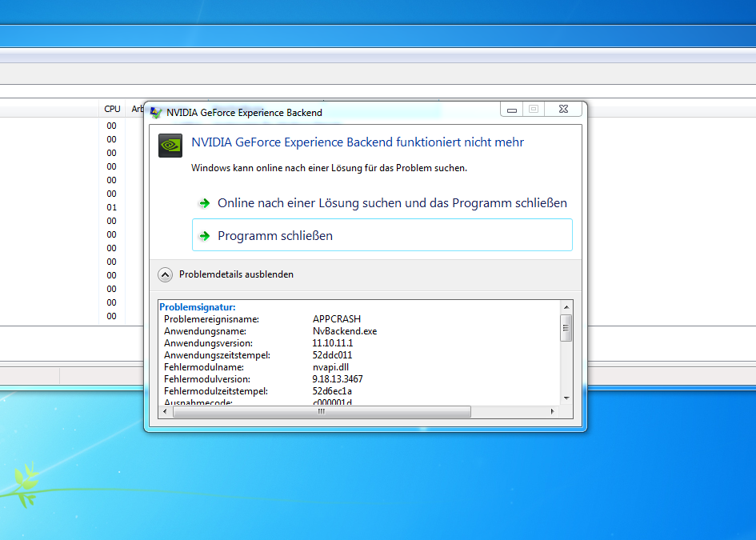The width and height of the screenshot is (756, 540).
Task: Minimize the NVIDIA crash dialog
Action: 512,110
